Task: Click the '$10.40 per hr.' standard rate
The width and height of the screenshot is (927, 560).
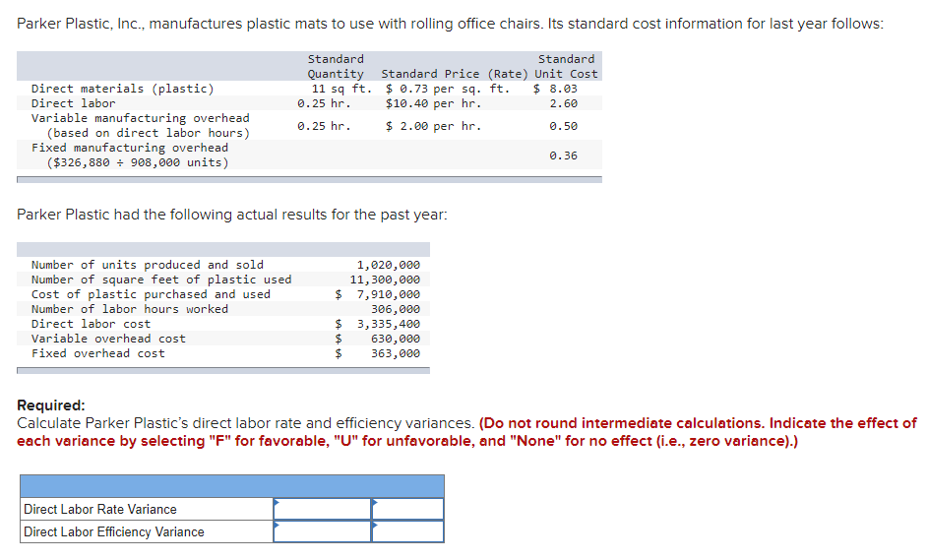Action: coord(433,103)
